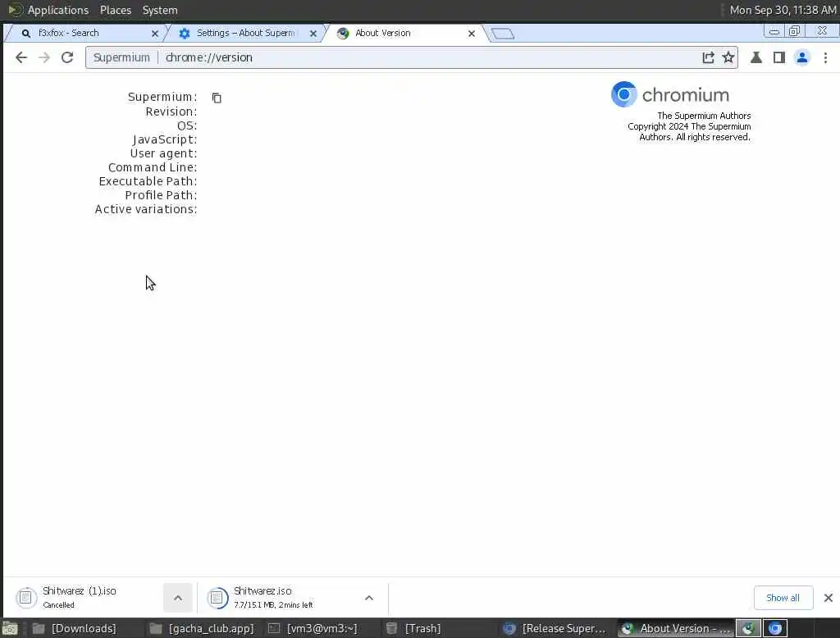
Task: Click the second workspace switcher icon in bottom panel
Action: point(774,628)
